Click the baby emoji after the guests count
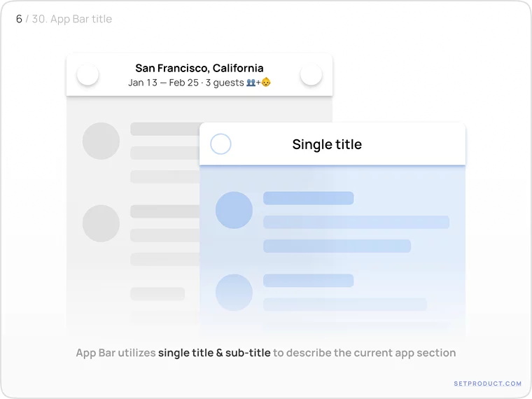 (266, 83)
